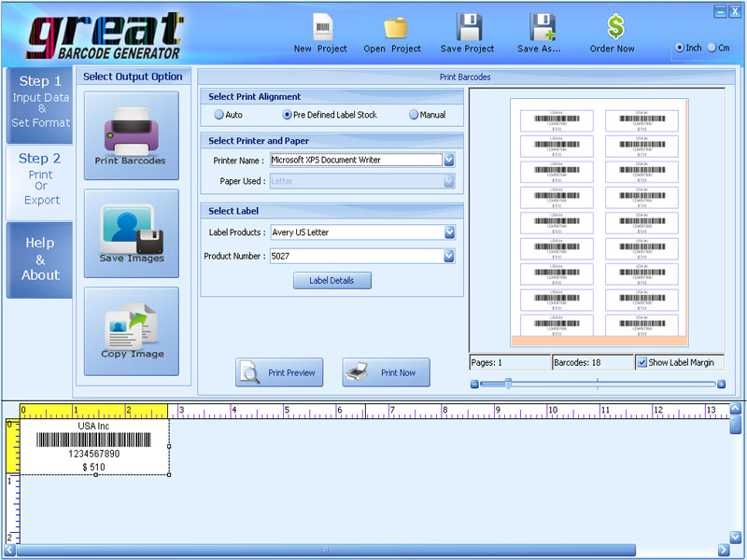Adjust the preview zoom slider

click(x=507, y=383)
